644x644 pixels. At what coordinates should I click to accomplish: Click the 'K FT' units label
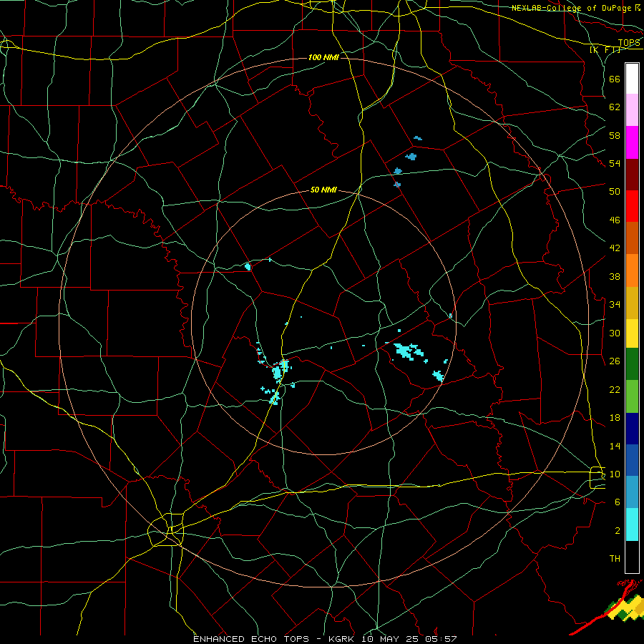point(605,49)
